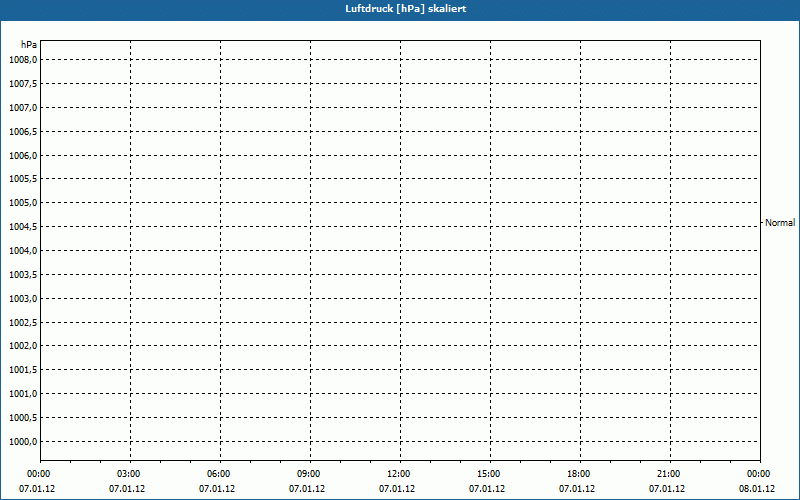Select the 1004,0 pressure axis label
The height and width of the screenshot is (500, 800).
(x=23, y=251)
